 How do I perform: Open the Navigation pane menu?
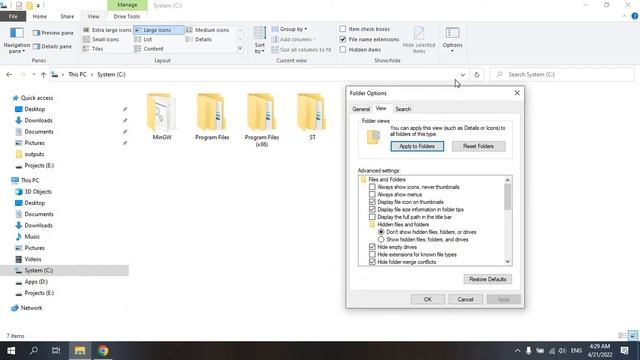[x=16, y=40]
